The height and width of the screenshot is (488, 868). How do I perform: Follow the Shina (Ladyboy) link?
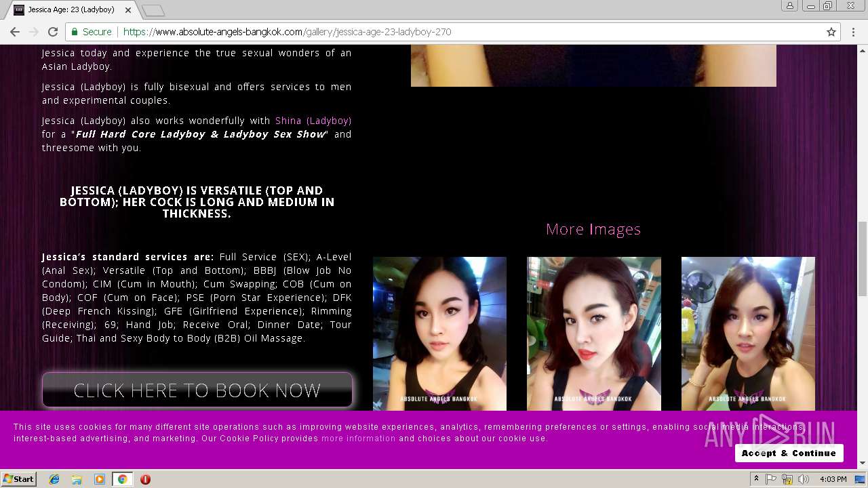point(313,121)
